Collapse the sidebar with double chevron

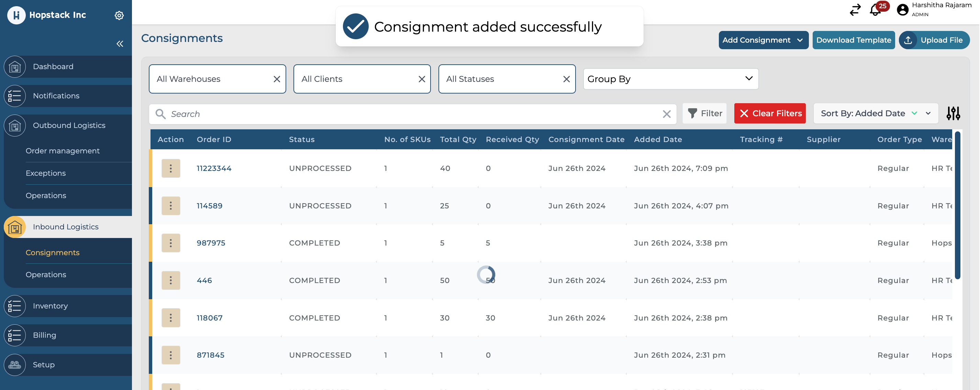[120, 44]
